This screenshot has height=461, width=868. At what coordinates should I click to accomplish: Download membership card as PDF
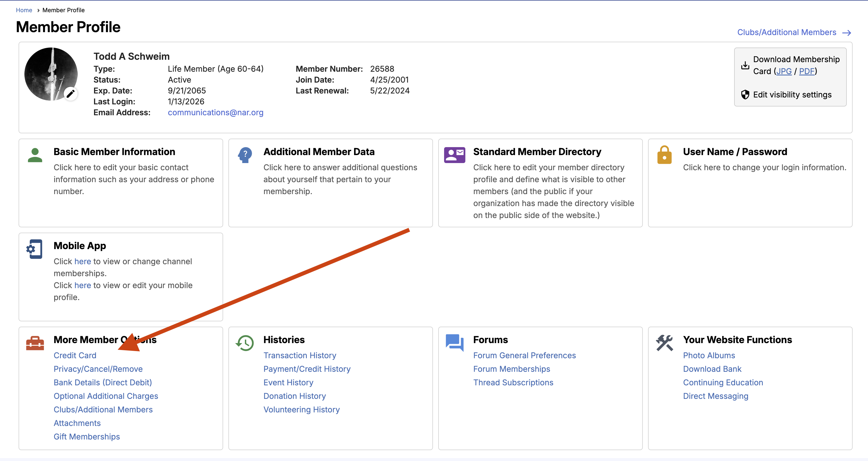[807, 71]
